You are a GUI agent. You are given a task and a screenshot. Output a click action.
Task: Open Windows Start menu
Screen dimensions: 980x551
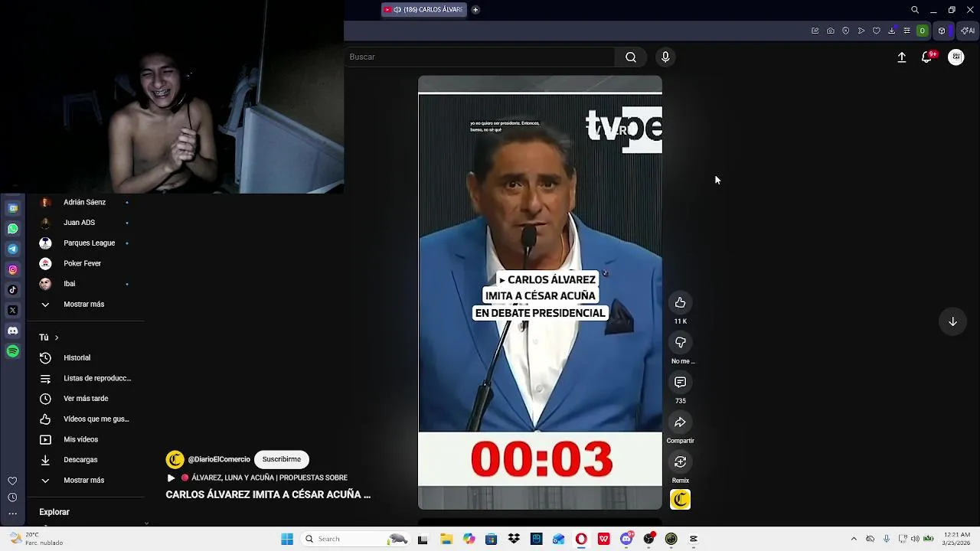(287, 540)
